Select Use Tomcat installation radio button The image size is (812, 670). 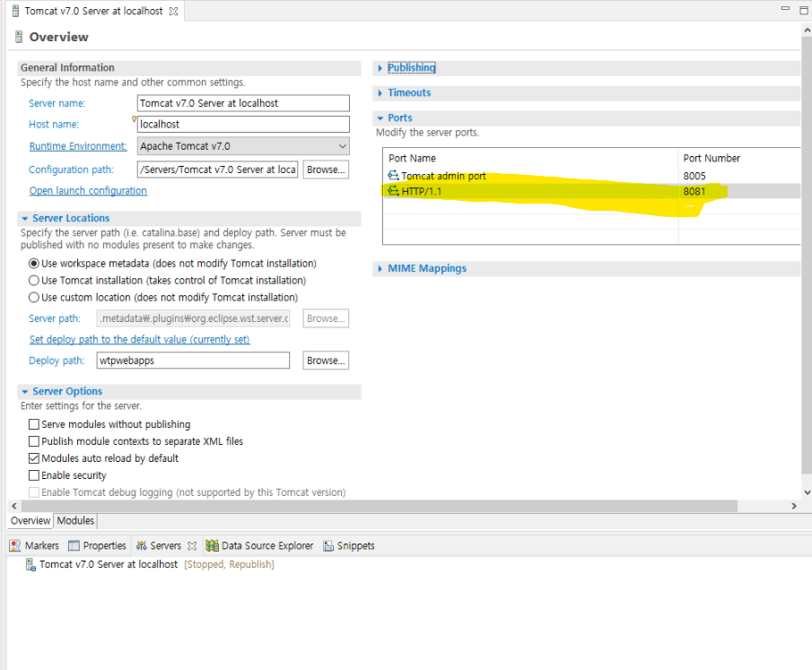pyautogui.click(x=34, y=281)
